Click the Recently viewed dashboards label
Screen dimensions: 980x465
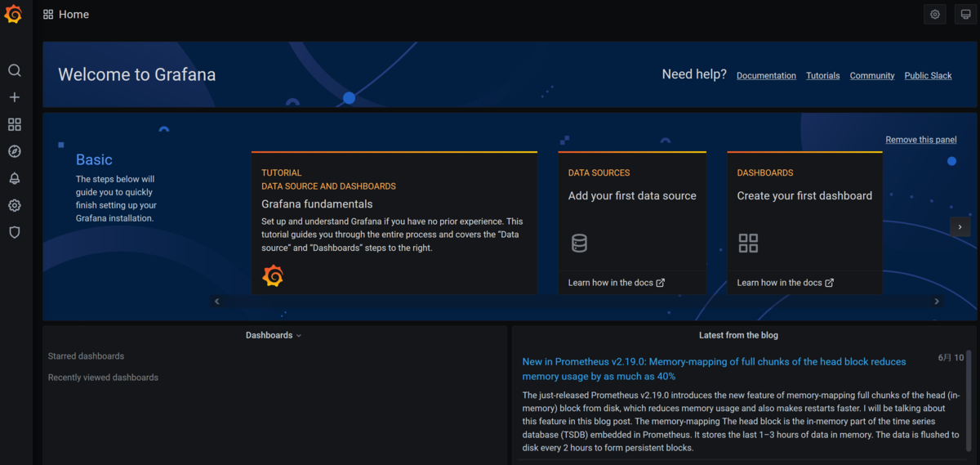(103, 378)
